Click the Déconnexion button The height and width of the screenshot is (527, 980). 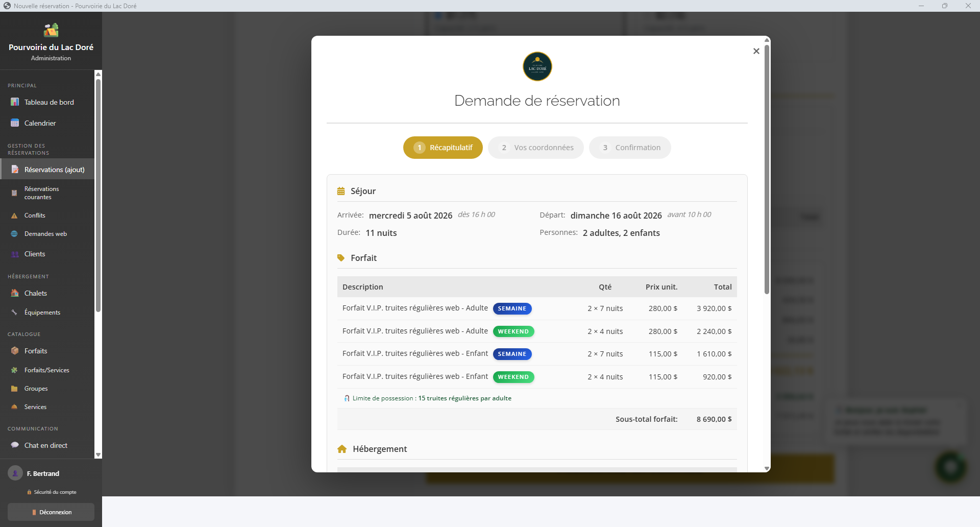tap(51, 512)
